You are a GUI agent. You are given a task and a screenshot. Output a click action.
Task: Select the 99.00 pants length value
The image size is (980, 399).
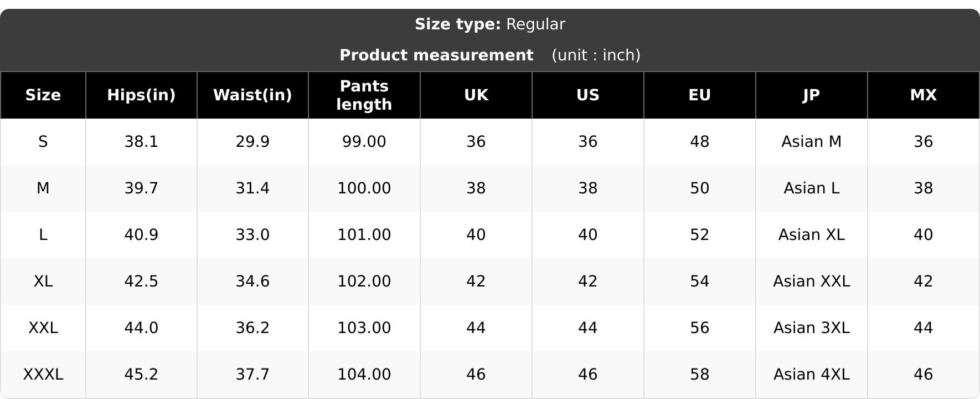coord(364,142)
